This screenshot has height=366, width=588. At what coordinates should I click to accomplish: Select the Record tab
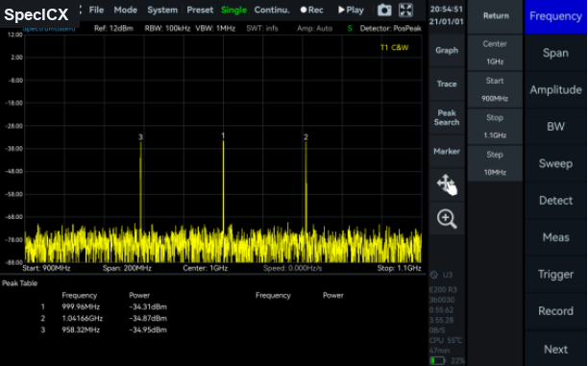click(555, 311)
